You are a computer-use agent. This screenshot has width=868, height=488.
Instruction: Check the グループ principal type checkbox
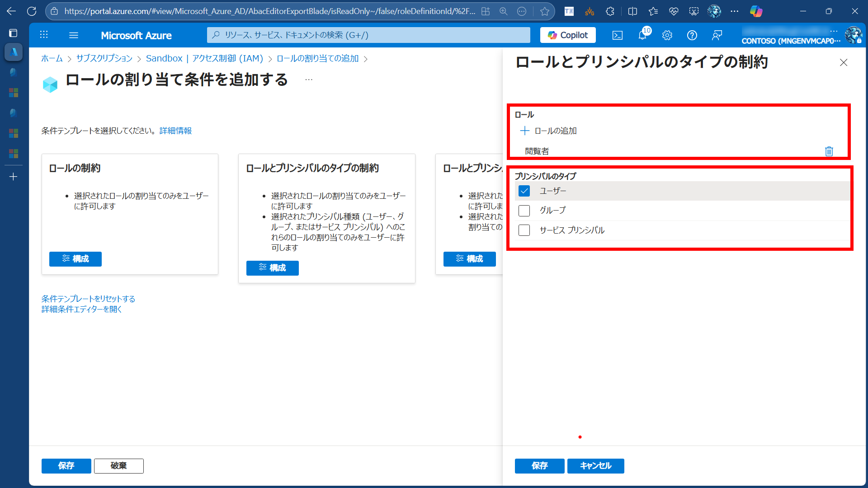[x=524, y=211]
